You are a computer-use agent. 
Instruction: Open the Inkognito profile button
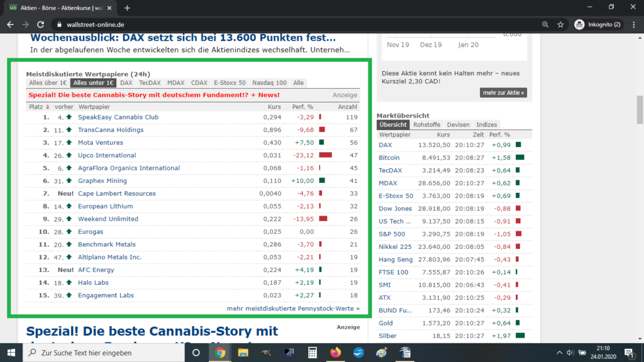[597, 25]
